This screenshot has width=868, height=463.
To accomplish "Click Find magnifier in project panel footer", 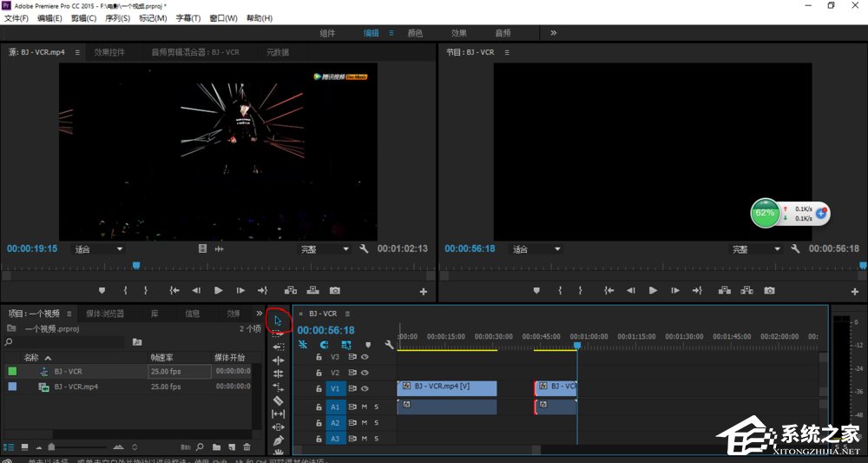I will click(x=200, y=447).
